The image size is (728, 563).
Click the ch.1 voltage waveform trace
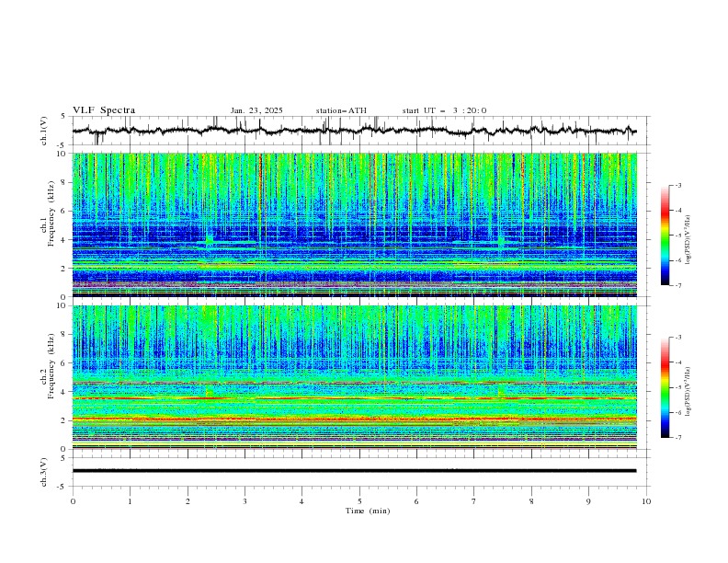354,131
